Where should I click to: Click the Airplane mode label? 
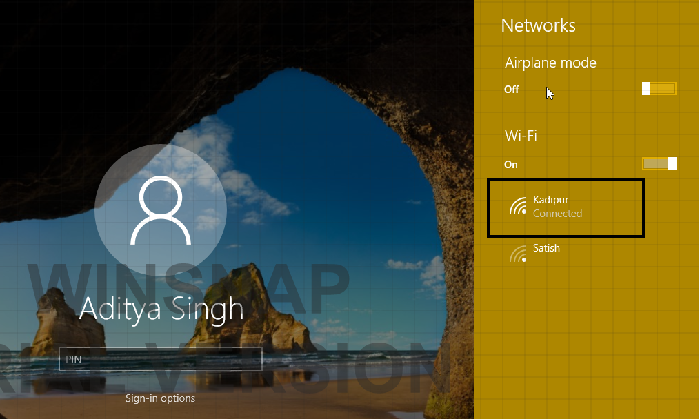[550, 63]
